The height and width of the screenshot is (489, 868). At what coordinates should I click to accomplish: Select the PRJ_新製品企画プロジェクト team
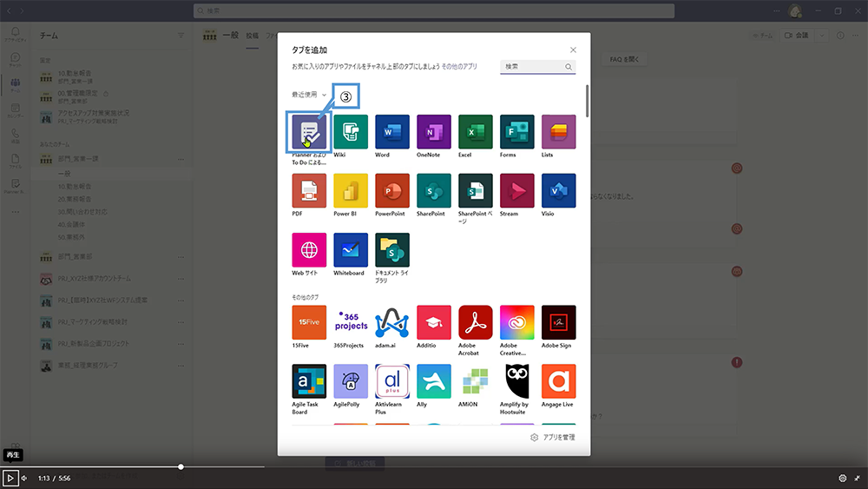pos(94,344)
